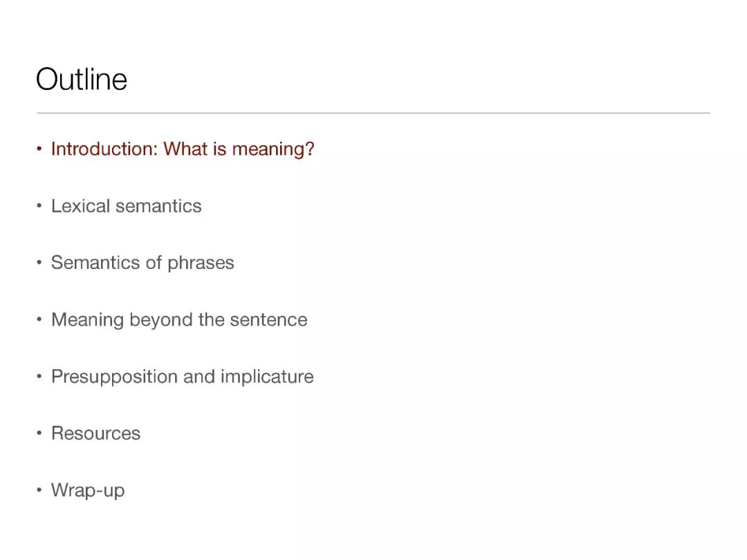Image resolution: width=747 pixels, height=560 pixels.
Task: Click the bullet dot before Wrap-up
Action: coord(39,491)
